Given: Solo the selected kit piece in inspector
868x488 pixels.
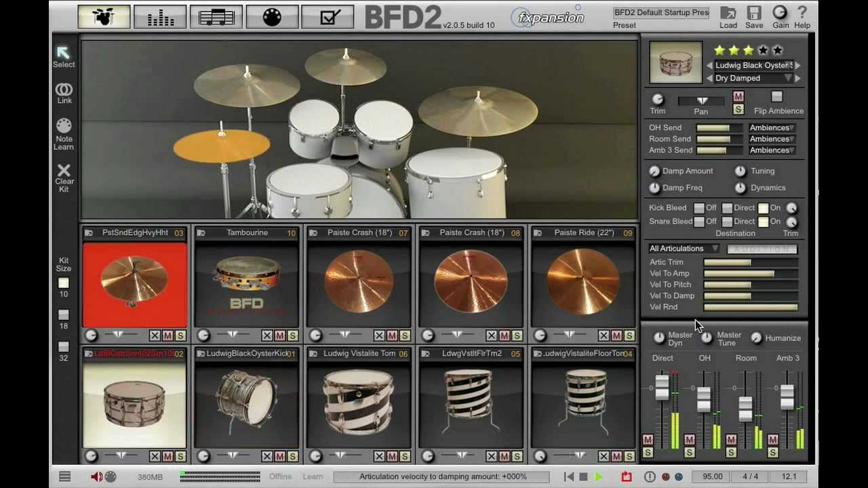Looking at the screenshot, I should tap(738, 109).
